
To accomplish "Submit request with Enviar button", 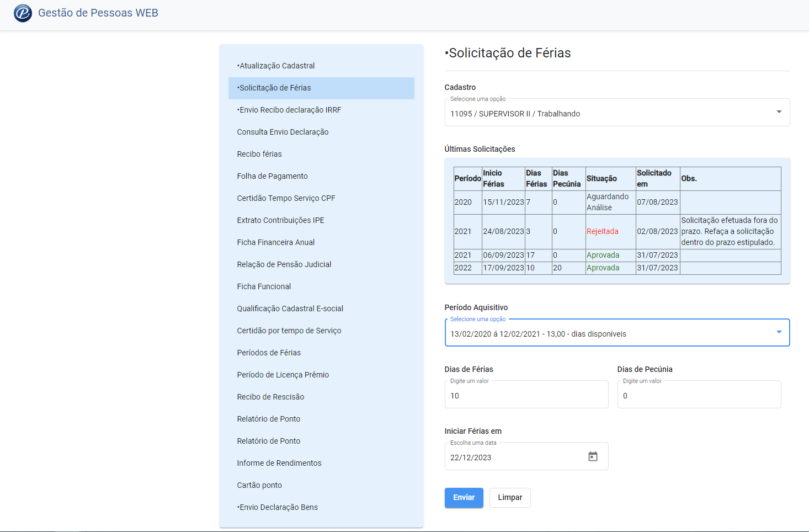I will pyautogui.click(x=464, y=498).
